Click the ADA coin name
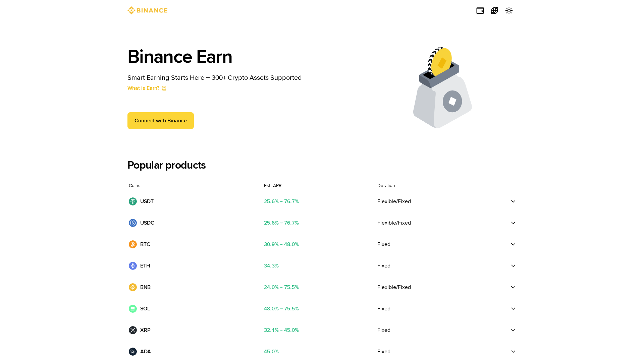 [x=146, y=352]
